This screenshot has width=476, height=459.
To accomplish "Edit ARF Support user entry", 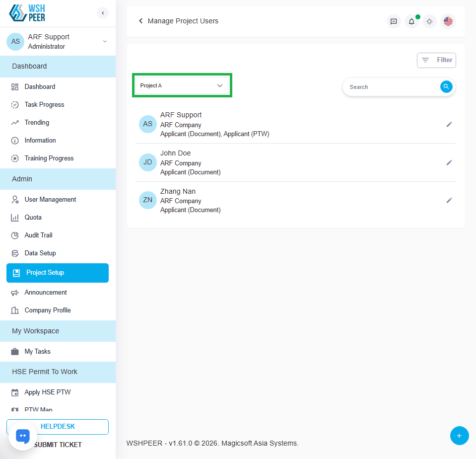I will [449, 124].
